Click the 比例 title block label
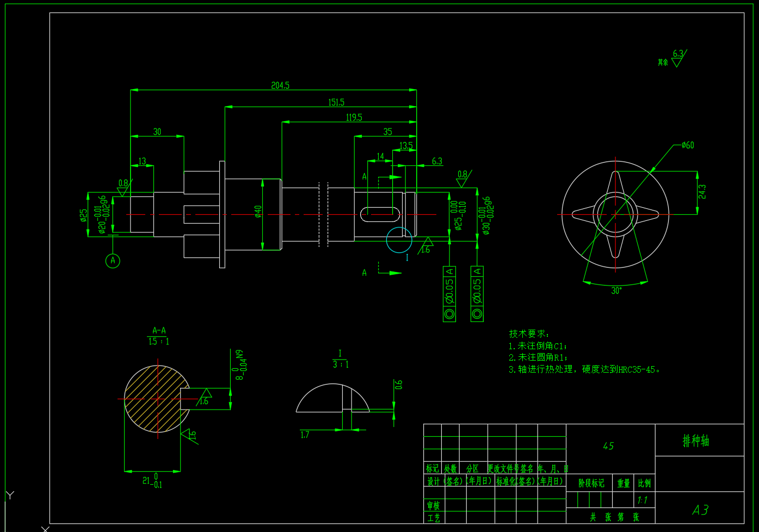The width and height of the screenshot is (759, 532). coord(644,483)
